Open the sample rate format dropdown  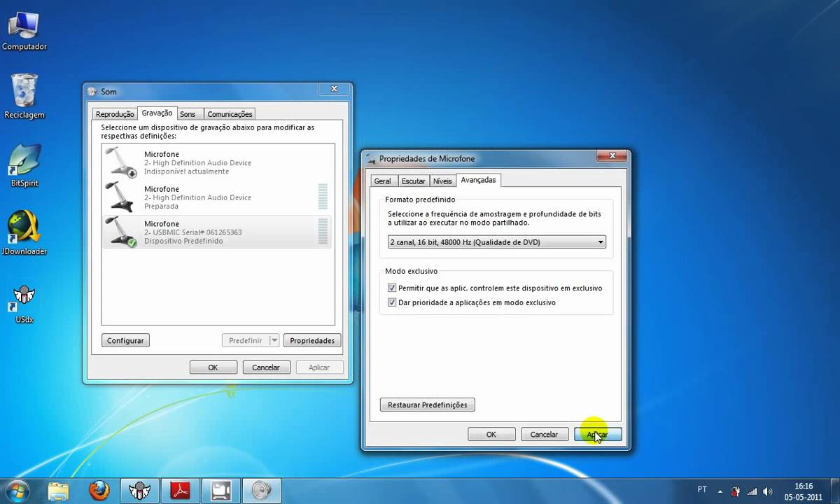(x=497, y=242)
